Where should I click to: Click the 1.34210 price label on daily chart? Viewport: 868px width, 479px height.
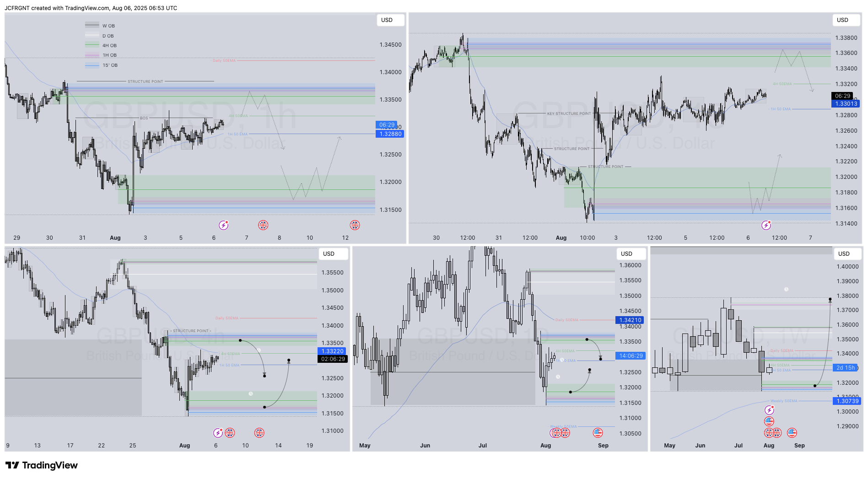[x=630, y=320]
